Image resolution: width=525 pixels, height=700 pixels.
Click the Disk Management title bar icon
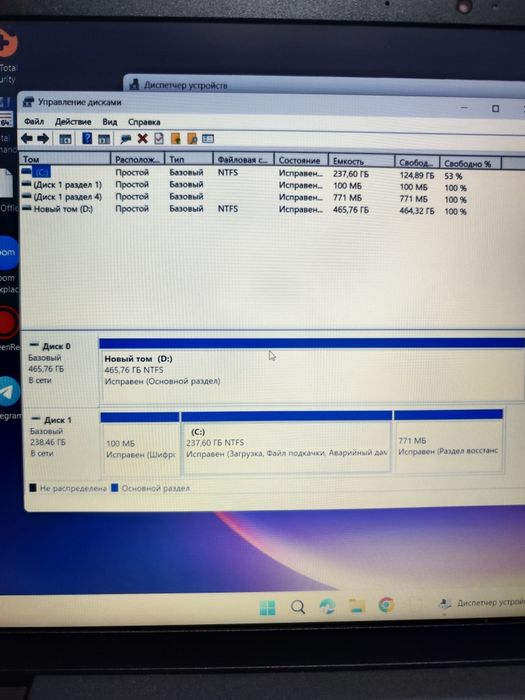tap(28, 102)
